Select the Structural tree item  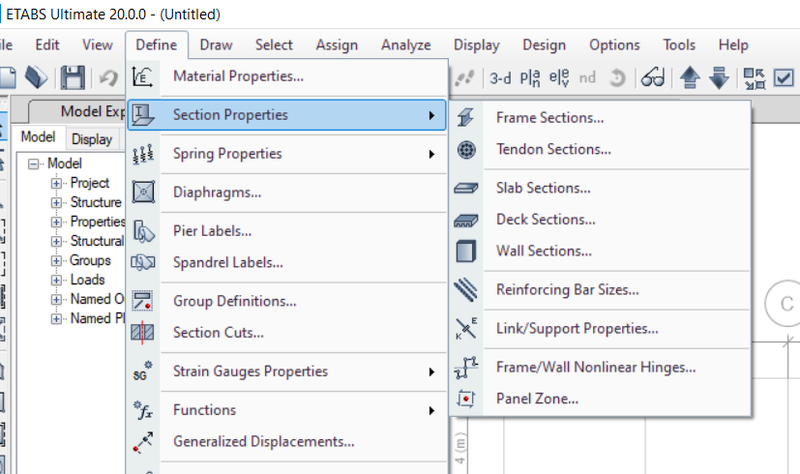(x=97, y=241)
